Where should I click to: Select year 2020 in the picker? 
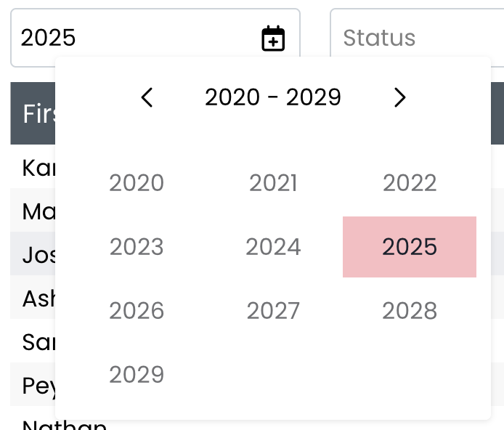point(137,183)
